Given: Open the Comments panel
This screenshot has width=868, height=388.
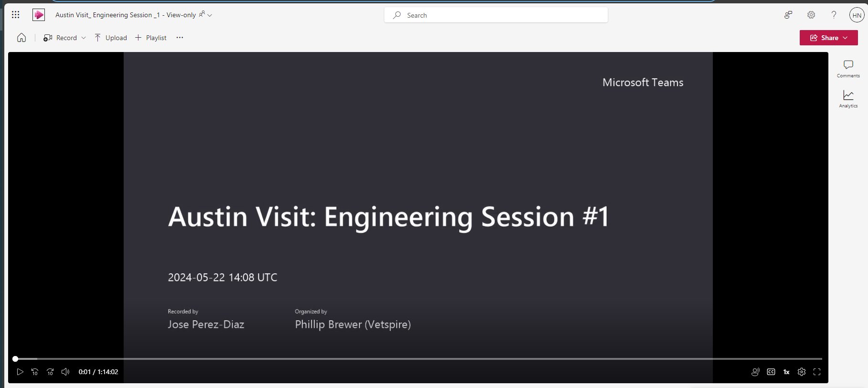Looking at the screenshot, I should (x=848, y=69).
